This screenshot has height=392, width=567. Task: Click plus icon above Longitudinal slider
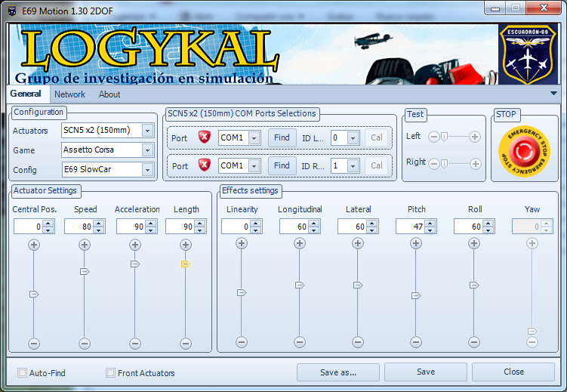[x=300, y=243]
